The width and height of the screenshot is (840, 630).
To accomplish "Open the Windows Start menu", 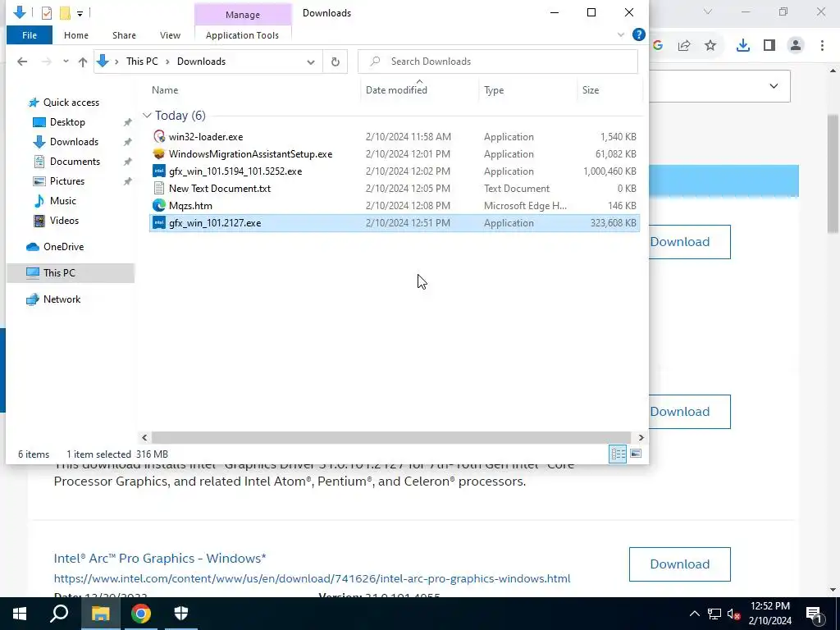I will [20, 614].
